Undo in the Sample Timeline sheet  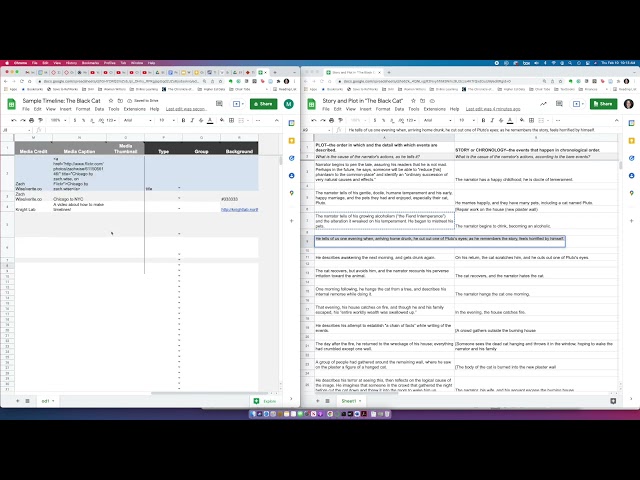click(14, 120)
